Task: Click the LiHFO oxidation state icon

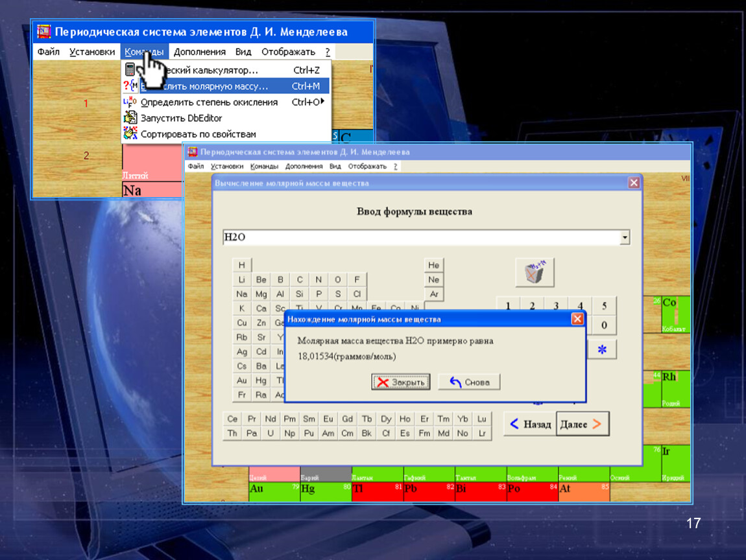Action: (x=130, y=102)
